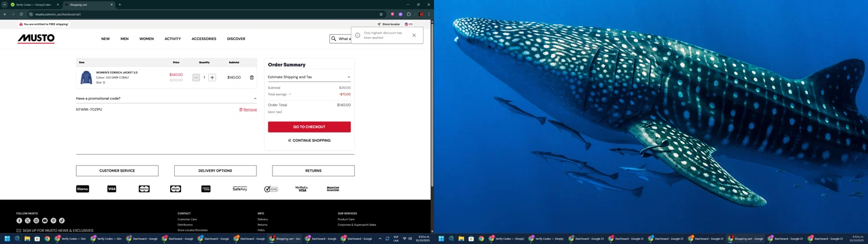Close the Shopping cart browser tab
This screenshot has height=244, width=868.
(112, 5)
